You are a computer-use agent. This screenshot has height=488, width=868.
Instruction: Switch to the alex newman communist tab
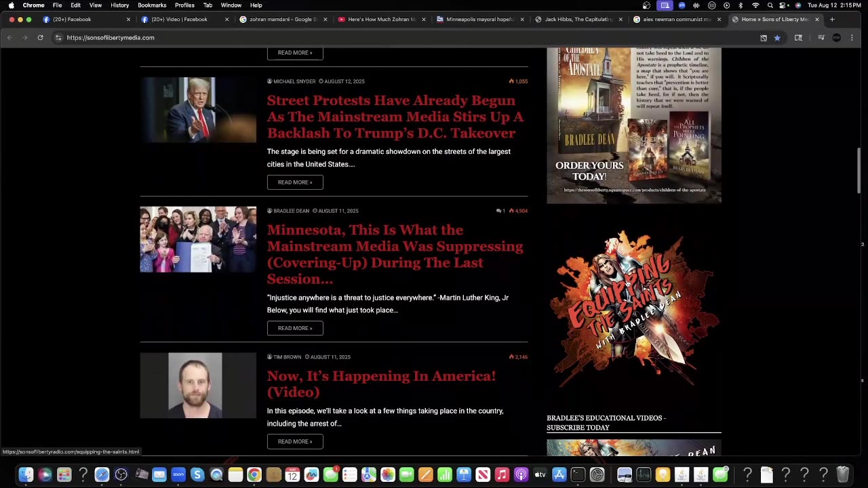tap(677, 20)
